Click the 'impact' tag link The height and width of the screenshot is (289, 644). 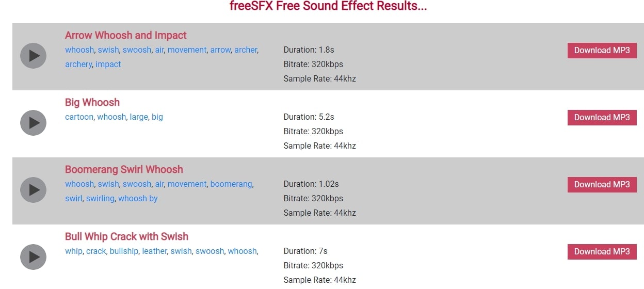(108, 65)
